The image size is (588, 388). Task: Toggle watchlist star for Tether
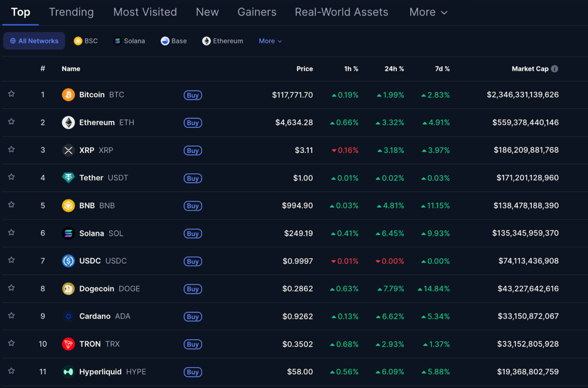[x=11, y=177]
